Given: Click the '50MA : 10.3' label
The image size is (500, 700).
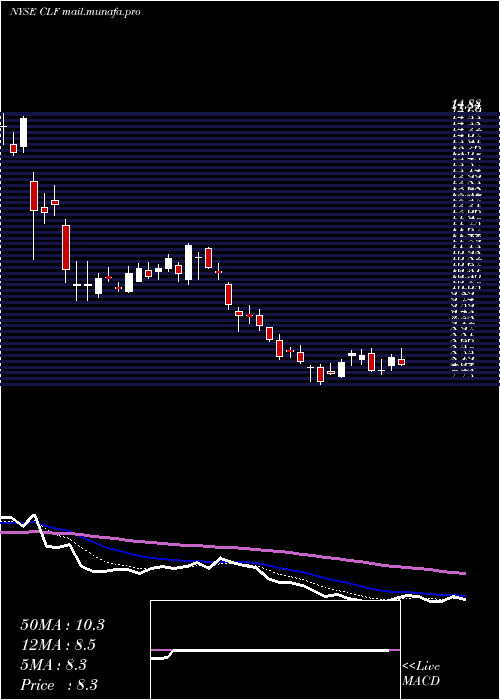Looking at the screenshot, I should click(x=62, y=625).
